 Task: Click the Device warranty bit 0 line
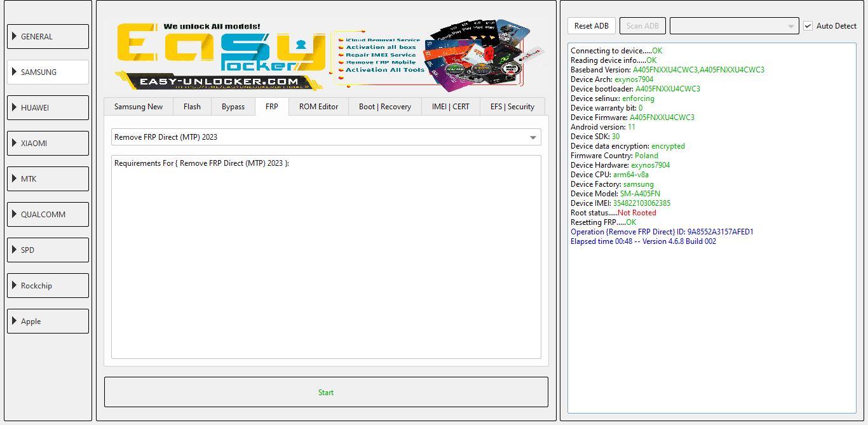click(607, 108)
